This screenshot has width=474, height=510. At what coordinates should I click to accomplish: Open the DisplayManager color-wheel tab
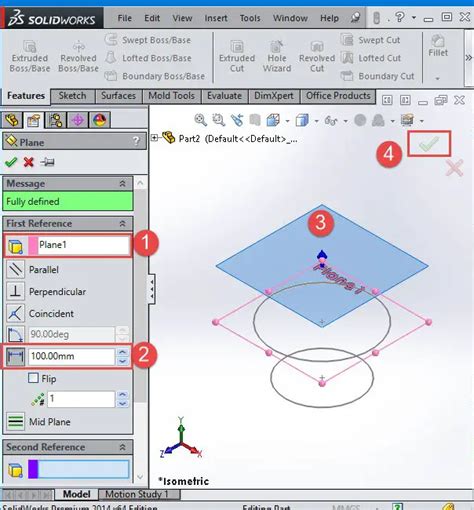point(99,120)
